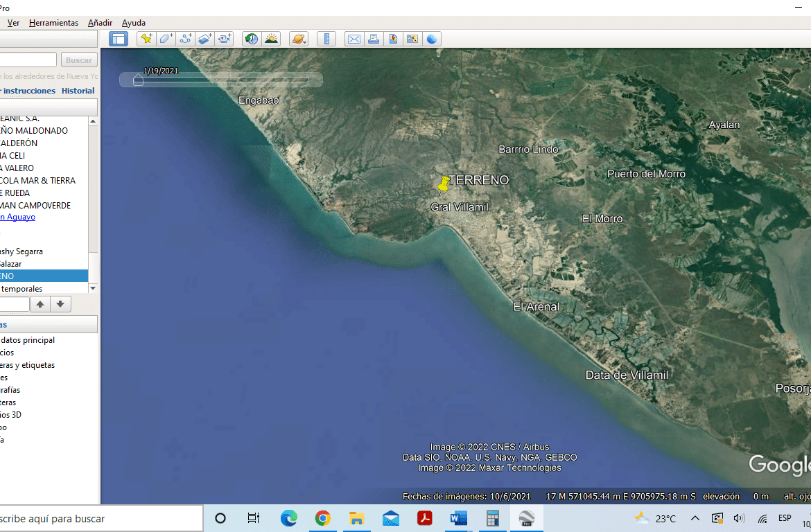Screen dimensions: 811x532
Task: Click the historical imagery time slider thumb
Action: [x=138, y=80]
